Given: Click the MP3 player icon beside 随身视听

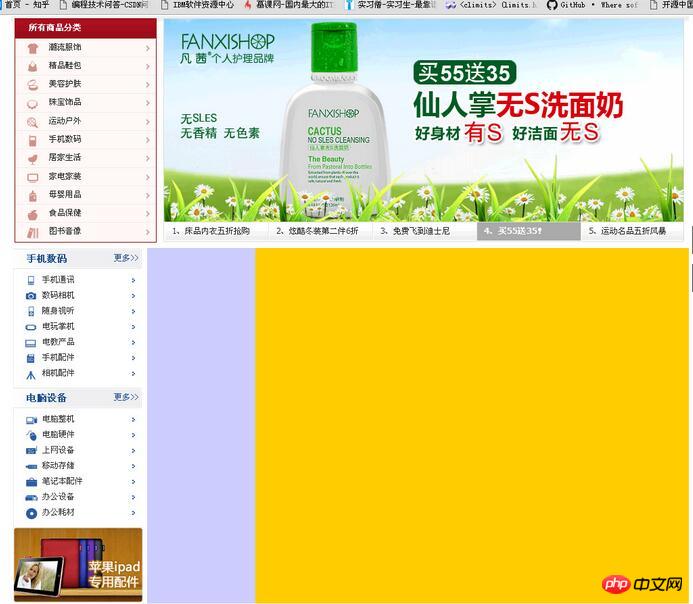Looking at the screenshot, I should tap(31, 311).
